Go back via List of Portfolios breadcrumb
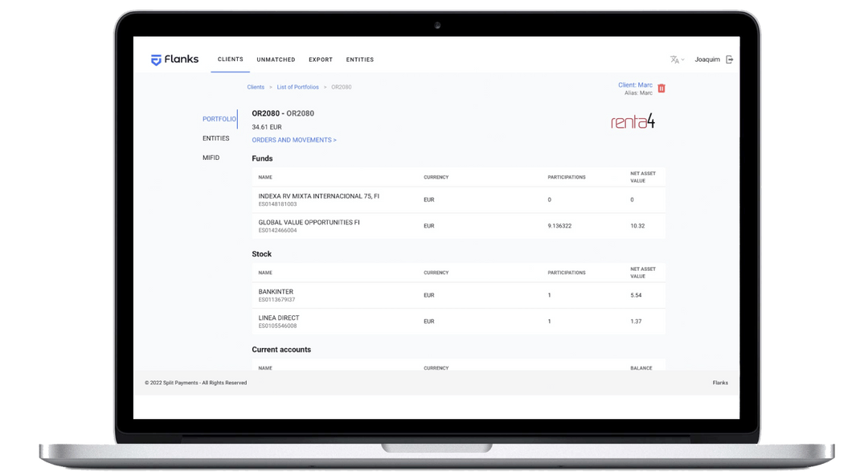868x472 pixels. tap(297, 87)
